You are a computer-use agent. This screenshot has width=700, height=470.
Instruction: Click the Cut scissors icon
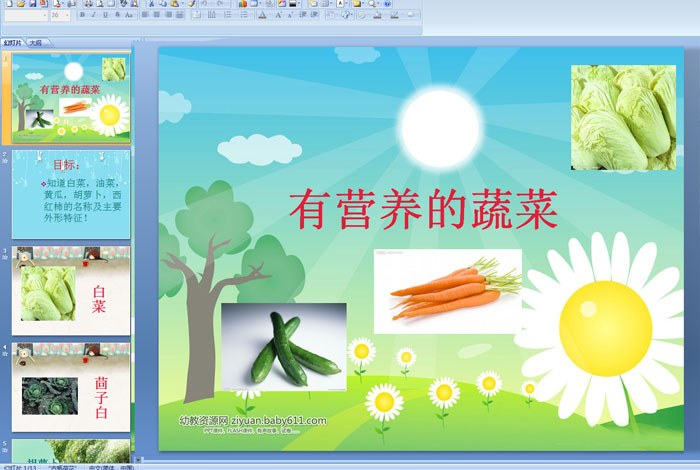click(x=151, y=4)
